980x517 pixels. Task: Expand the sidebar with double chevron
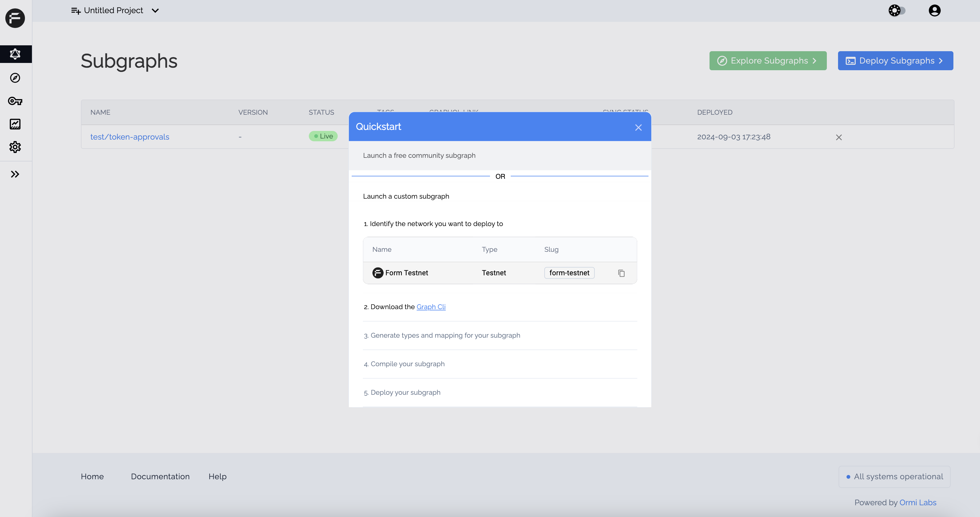click(15, 174)
